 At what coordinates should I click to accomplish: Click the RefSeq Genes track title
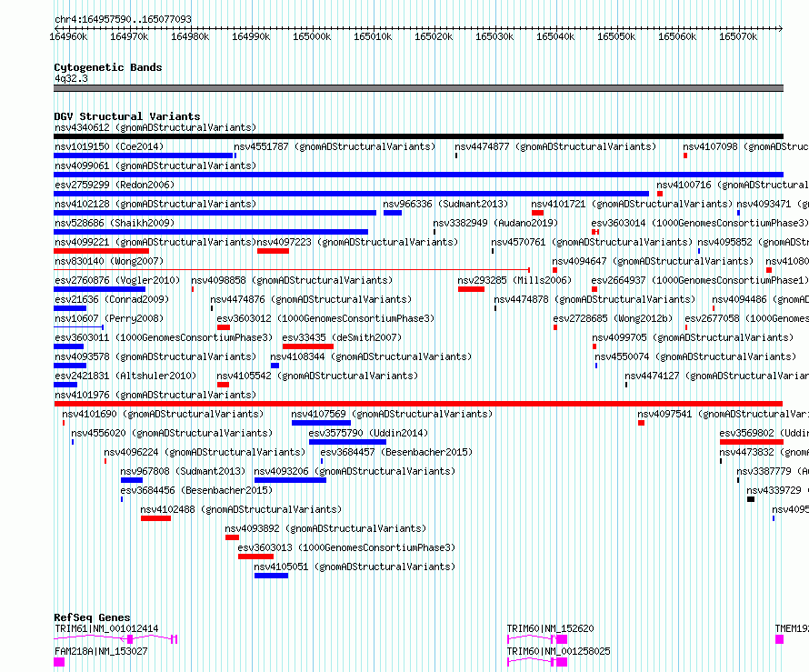tap(92, 617)
